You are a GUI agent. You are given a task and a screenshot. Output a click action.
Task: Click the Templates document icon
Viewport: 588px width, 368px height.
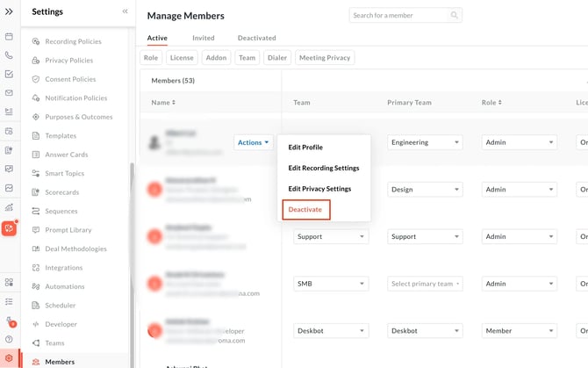click(x=36, y=136)
